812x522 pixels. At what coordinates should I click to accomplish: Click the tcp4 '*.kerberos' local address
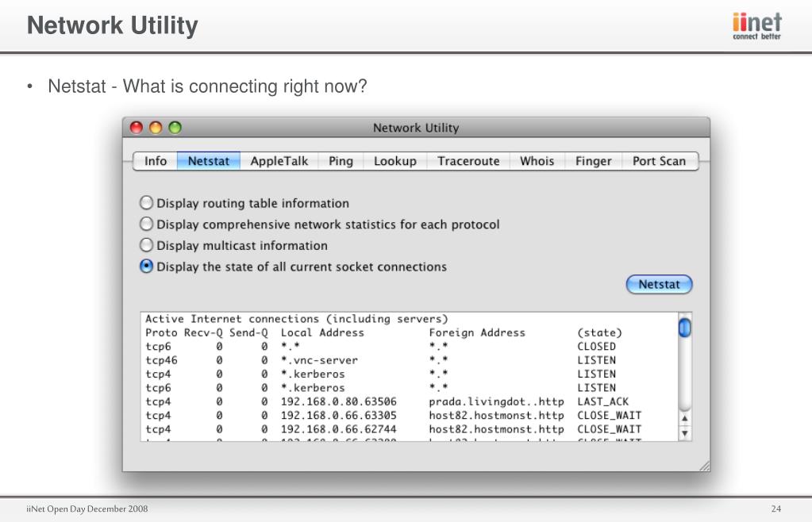click(x=313, y=374)
